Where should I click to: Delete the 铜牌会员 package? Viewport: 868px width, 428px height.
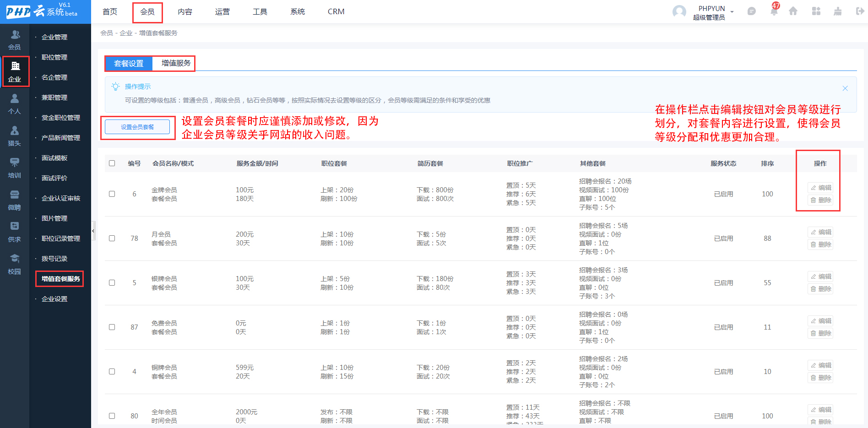[x=821, y=378]
